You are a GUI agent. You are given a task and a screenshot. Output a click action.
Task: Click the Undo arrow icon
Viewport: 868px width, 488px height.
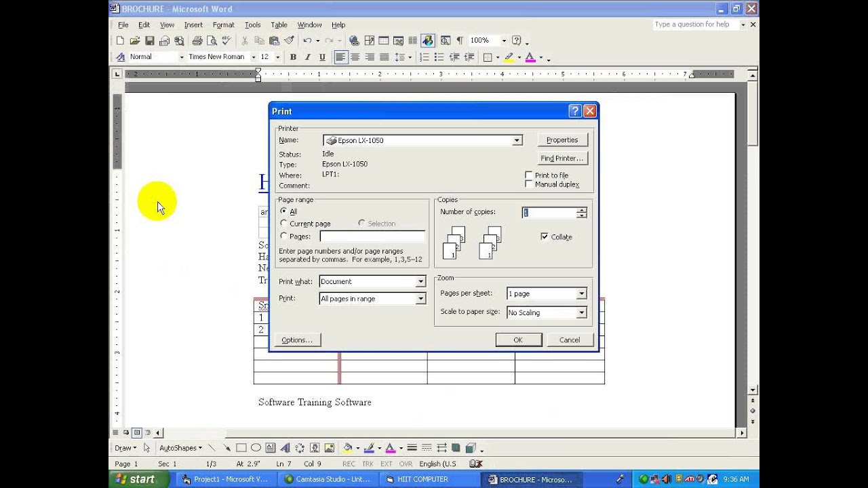click(x=307, y=41)
